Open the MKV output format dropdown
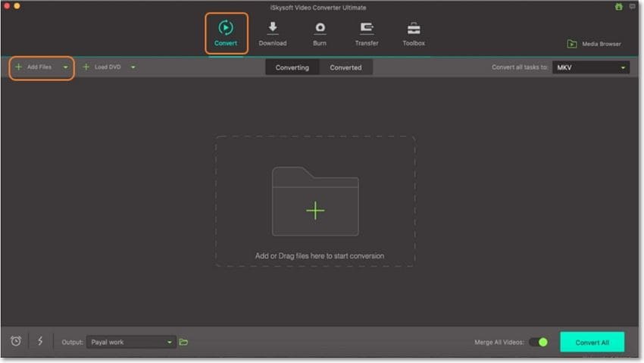 [x=591, y=67]
